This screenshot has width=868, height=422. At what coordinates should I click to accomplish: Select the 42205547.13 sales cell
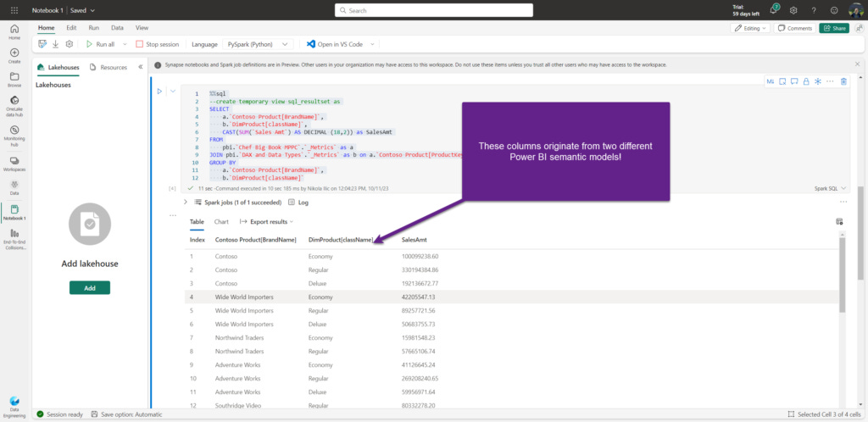[419, 297]
